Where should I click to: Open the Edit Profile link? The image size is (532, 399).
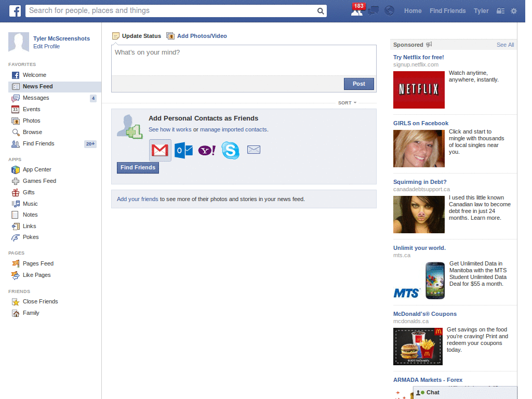46,46
